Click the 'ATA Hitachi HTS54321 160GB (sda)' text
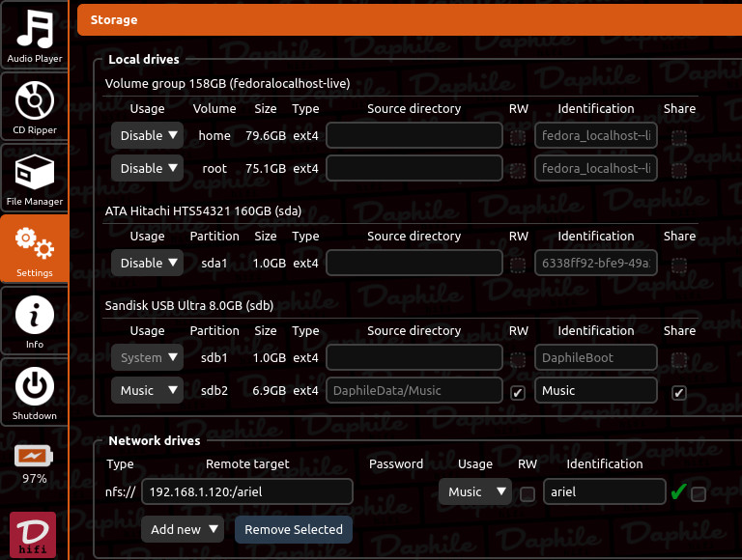This screenshot has width=742, height=560. coord(203,210)
